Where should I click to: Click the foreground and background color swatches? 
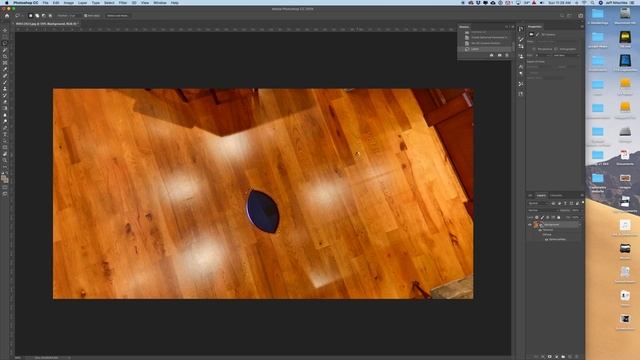pos(4,178)
